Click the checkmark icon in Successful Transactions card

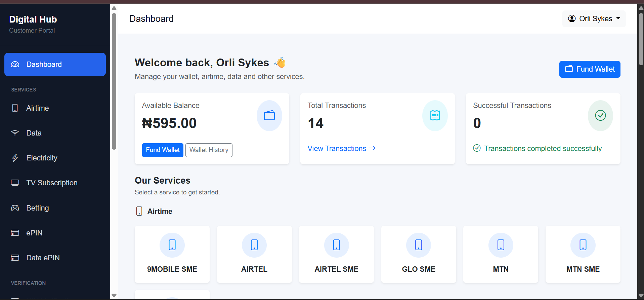pyautogui.click(x=600, y=116)
